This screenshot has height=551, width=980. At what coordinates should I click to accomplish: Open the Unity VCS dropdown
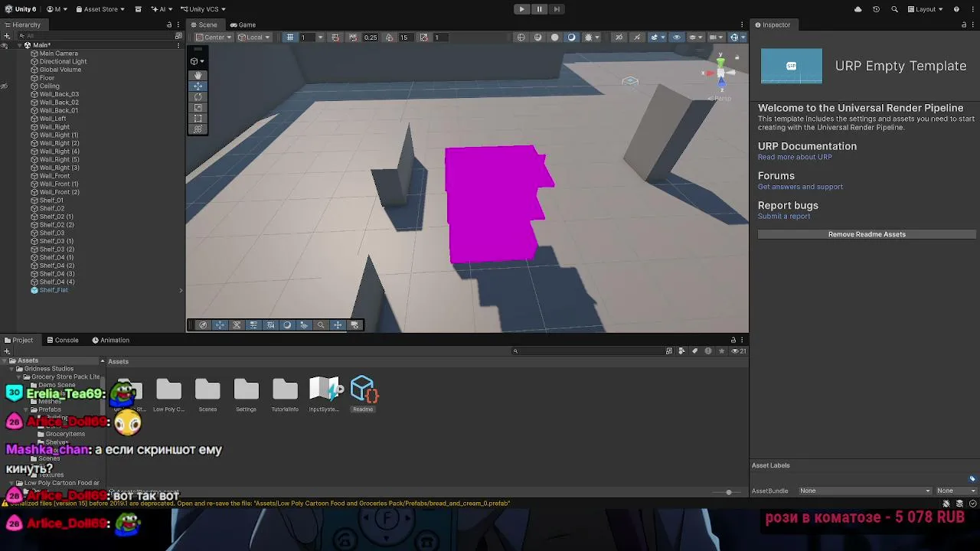[x=202, y=9]
